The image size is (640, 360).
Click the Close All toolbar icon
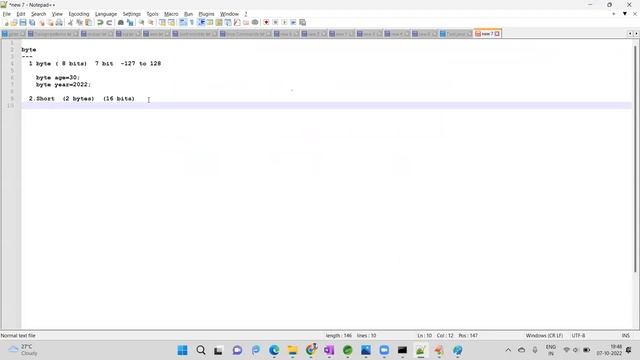pyautogui.click(x=50, y=22)
